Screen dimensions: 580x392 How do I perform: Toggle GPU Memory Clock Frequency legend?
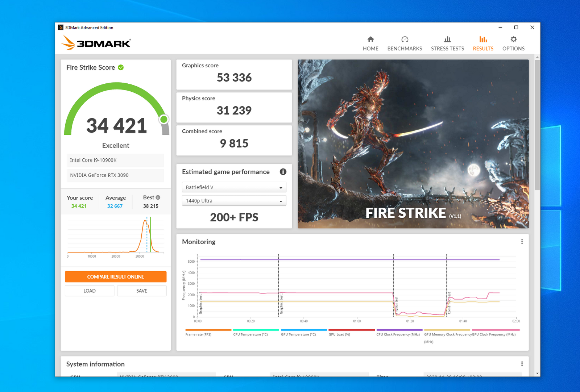point(447,330)
